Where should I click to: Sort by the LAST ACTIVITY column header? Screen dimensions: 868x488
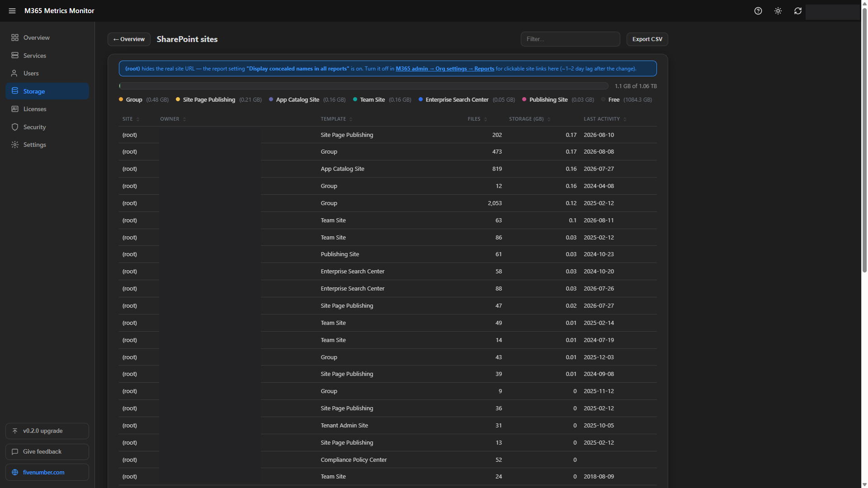tap(605, 119)
